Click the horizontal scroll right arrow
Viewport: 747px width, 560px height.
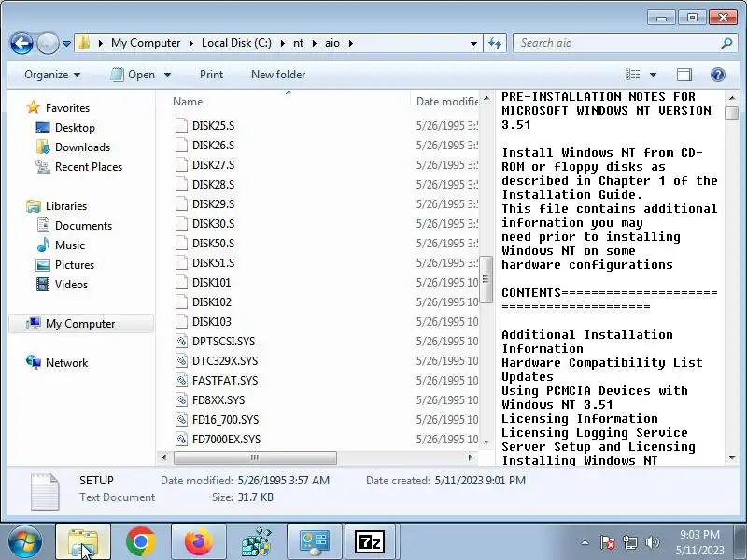click(470, 457)
